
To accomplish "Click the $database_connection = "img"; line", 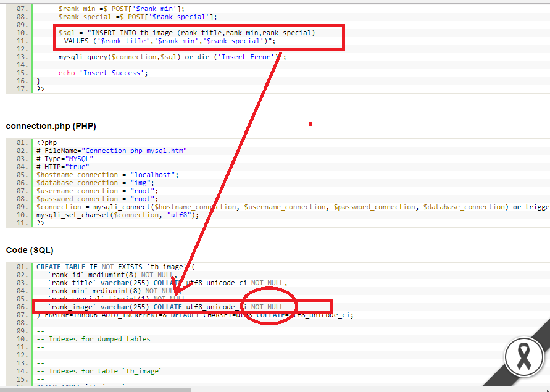I will 96,183.
